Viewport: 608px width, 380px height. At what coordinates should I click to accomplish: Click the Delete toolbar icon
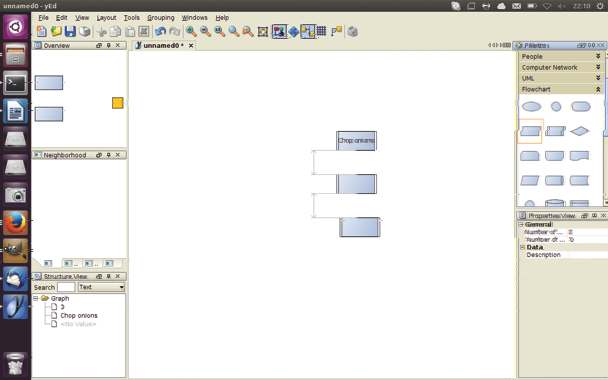click(144, 31)
